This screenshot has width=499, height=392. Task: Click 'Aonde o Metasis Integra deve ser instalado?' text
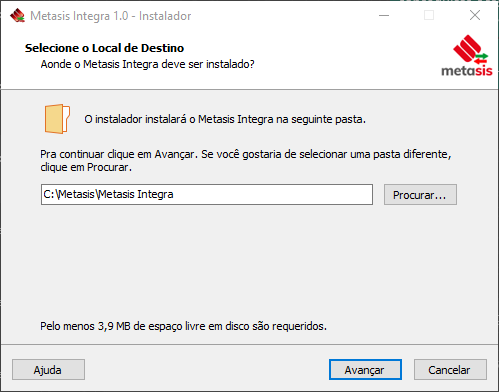click(x=147, y=64)
